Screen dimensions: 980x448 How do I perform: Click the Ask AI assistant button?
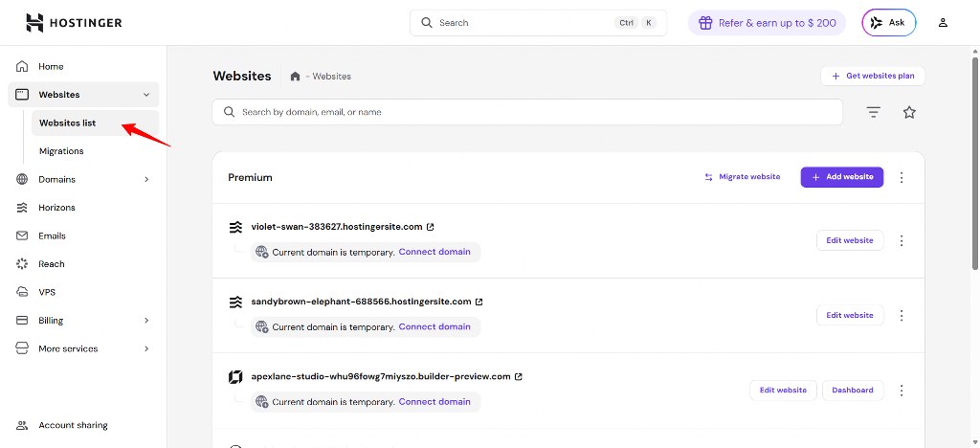(x=889, y=22)
